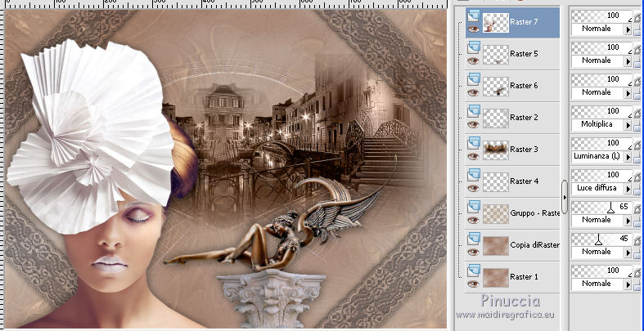Toggle visibility eye of Raster 4
644x331 pixels.
tap(474, 188)
